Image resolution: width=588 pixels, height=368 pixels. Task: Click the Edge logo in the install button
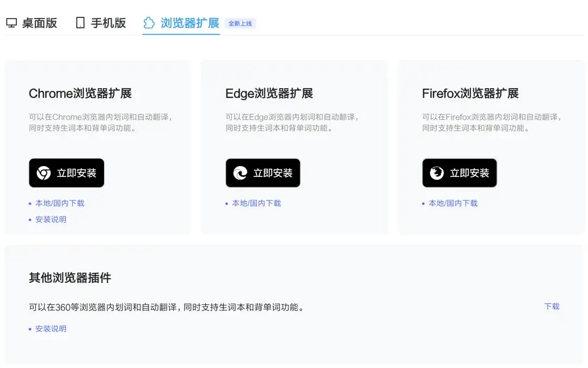240,173
